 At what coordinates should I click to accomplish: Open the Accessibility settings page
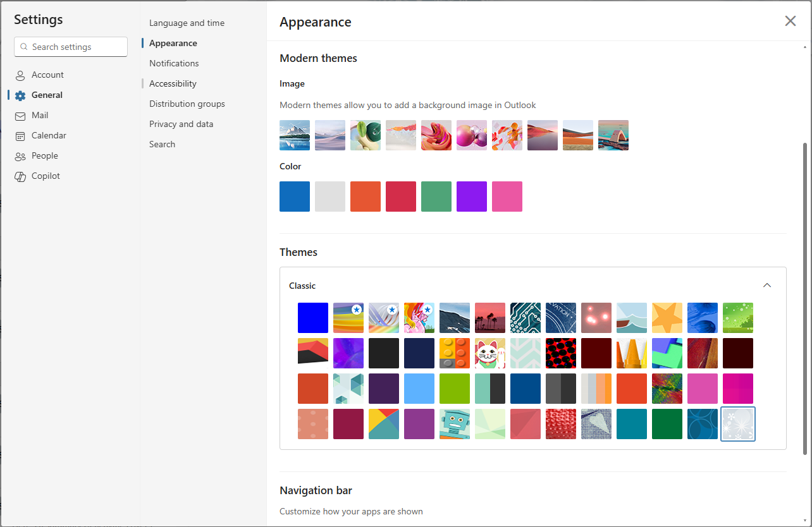[173, 83]
